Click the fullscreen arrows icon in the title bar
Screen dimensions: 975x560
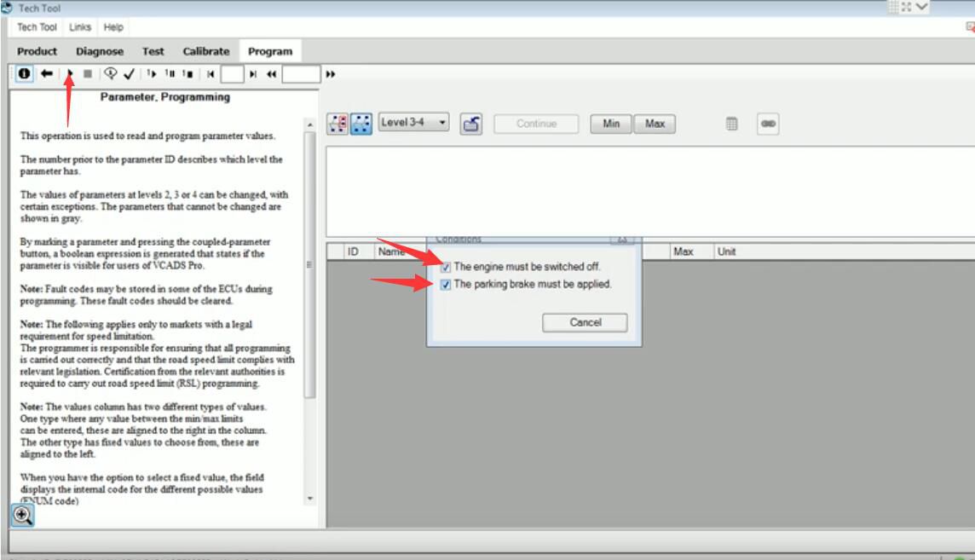pos(907,7)
